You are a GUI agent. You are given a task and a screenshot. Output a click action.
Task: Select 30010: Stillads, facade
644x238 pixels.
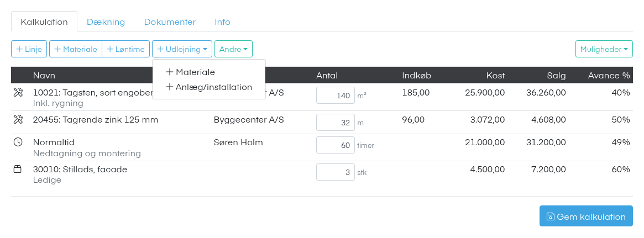(x=80, y=169)
